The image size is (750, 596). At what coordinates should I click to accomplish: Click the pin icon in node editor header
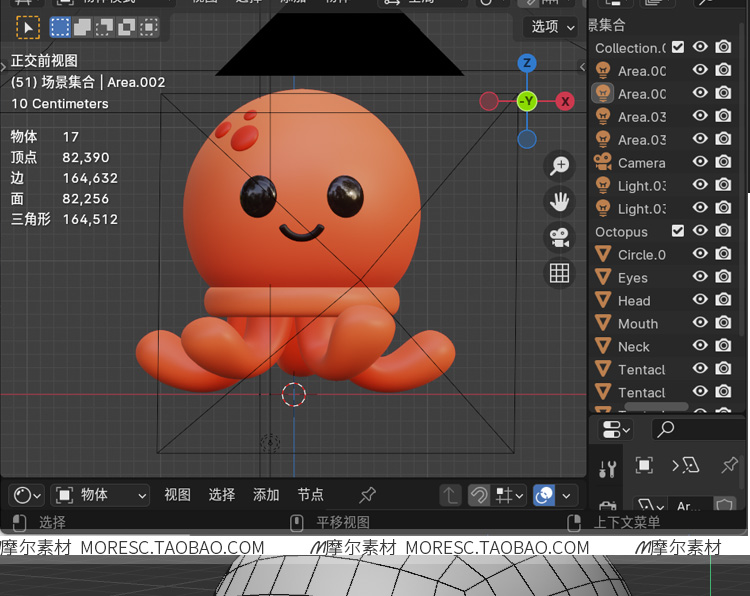coord(367,495)
